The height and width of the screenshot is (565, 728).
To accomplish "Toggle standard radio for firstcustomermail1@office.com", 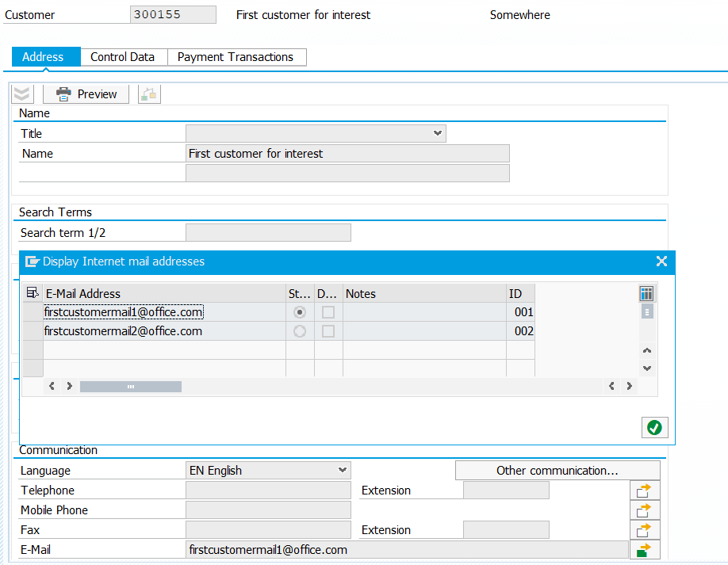I will click(300, 311).
